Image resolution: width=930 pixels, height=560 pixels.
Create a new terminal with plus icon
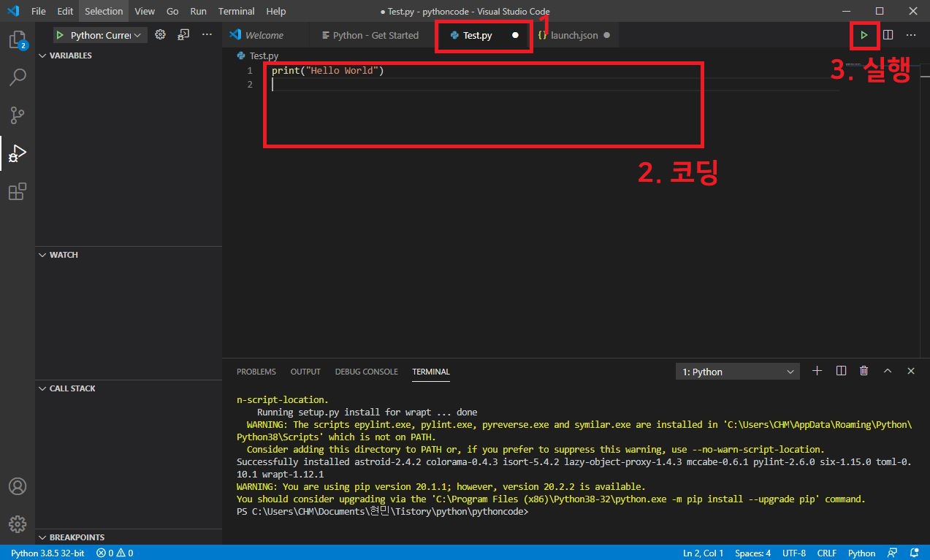(x=817, y=371)
